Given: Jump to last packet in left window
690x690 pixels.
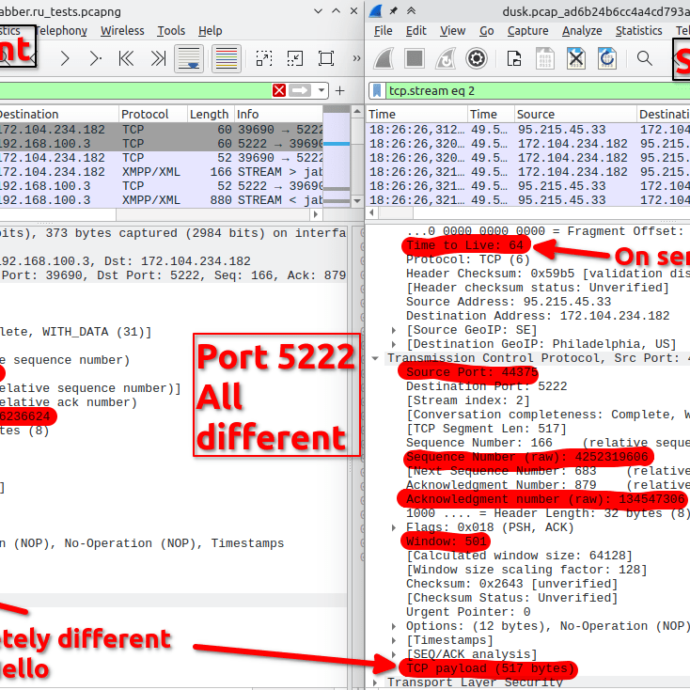Looking at the screenshot, I should tap(158, 59).
